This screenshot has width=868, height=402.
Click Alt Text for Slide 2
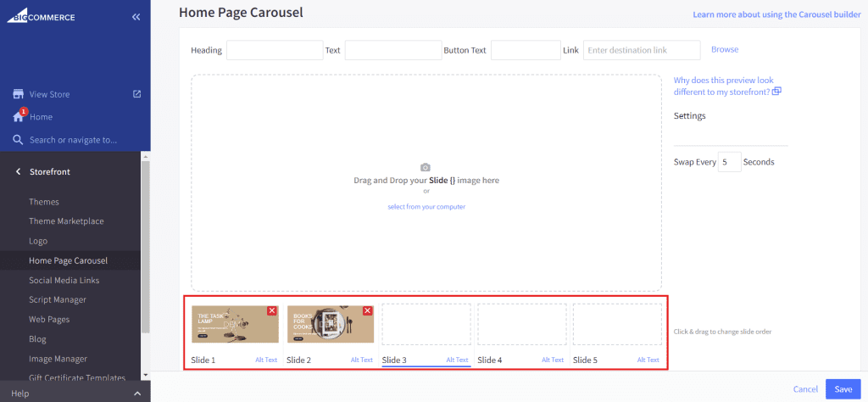[x=361, y=360]
